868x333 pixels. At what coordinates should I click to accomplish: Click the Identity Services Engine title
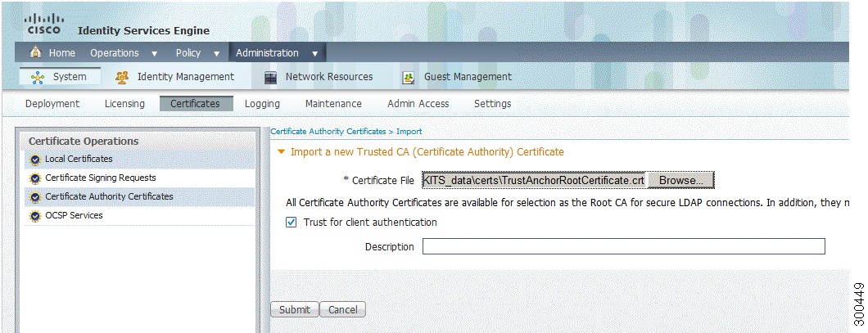click(x=143, y=30)
